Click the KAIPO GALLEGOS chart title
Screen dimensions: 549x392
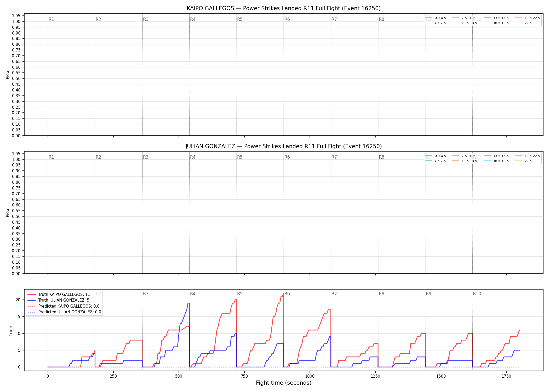[x=284, y=8]
